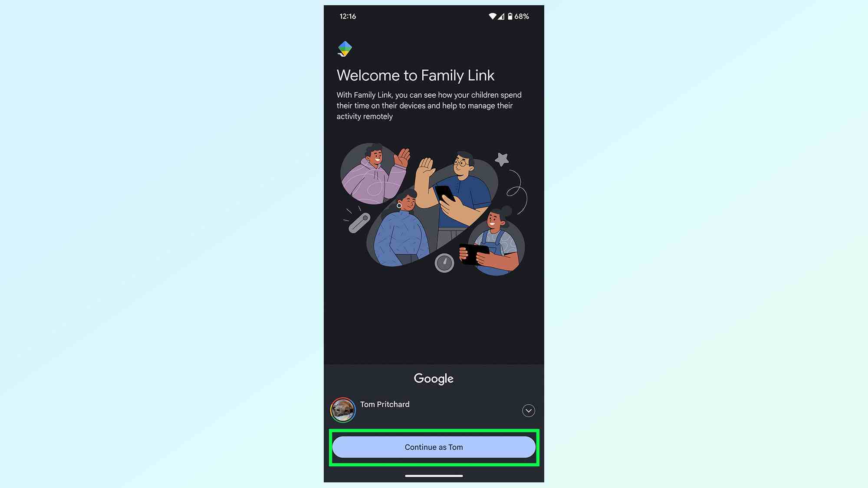The height and width of the screenshot is (488, 868).
Task: Click the Google logo
Action: [434, 379]
